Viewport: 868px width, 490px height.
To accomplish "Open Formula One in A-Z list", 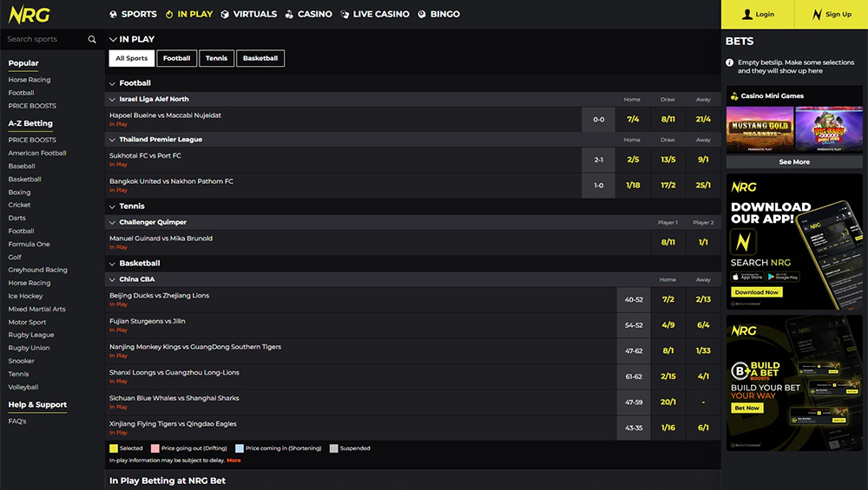I will click(x=29, y=244).
